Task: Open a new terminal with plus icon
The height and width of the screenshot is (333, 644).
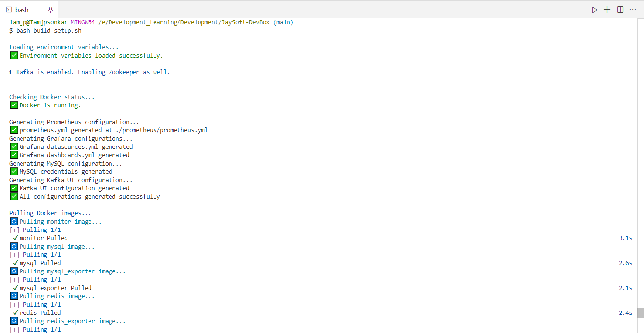Action: click(x=607, y=10)
